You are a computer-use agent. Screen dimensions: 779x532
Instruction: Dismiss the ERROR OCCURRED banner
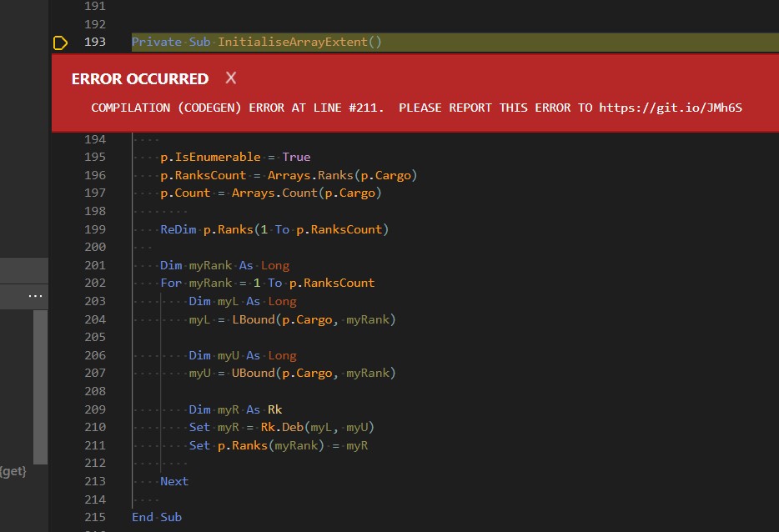pos(230,79)
